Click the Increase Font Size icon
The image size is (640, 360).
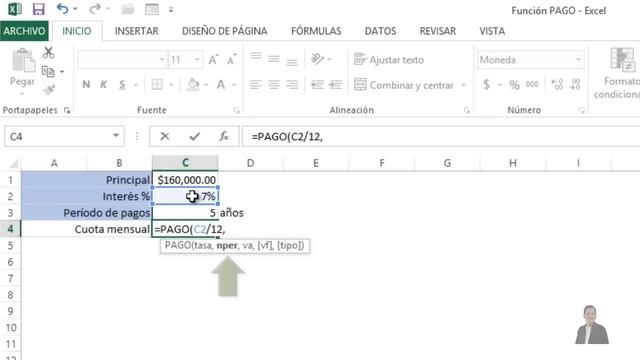pos(213,60)
